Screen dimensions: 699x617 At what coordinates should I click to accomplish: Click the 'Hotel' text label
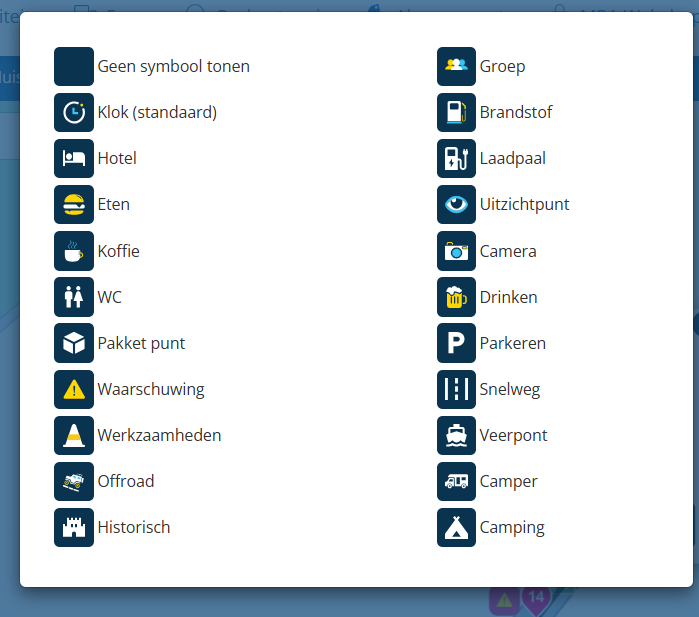coord(117,158)
